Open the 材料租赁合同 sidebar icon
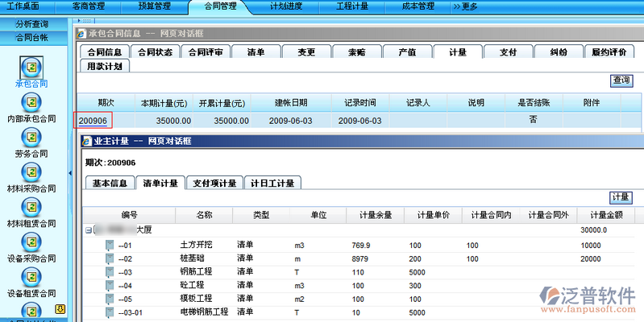 [31, 207]
